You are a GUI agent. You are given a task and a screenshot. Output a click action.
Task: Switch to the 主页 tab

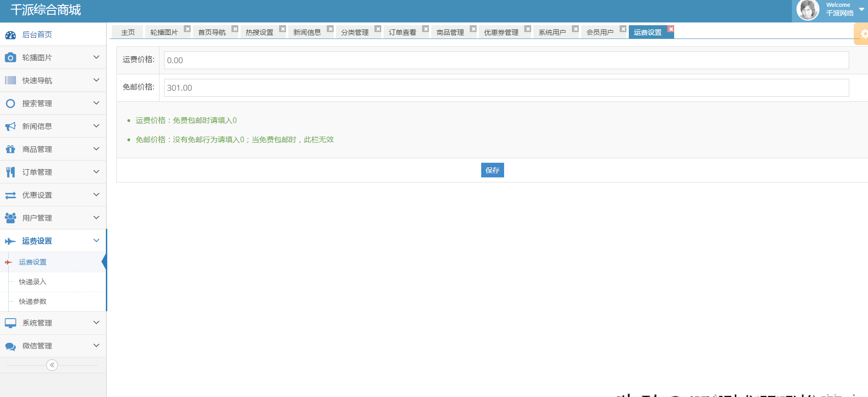point(128,32)
